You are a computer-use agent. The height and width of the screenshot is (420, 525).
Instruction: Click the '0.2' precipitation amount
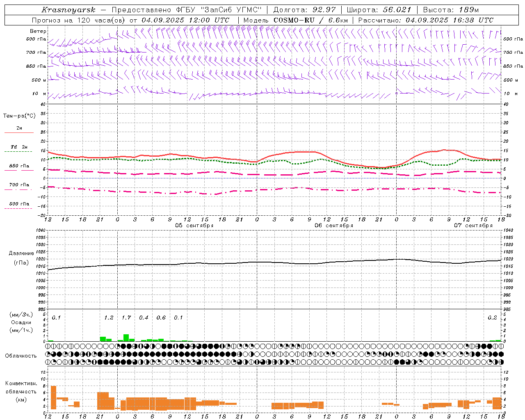pos(492,318)
